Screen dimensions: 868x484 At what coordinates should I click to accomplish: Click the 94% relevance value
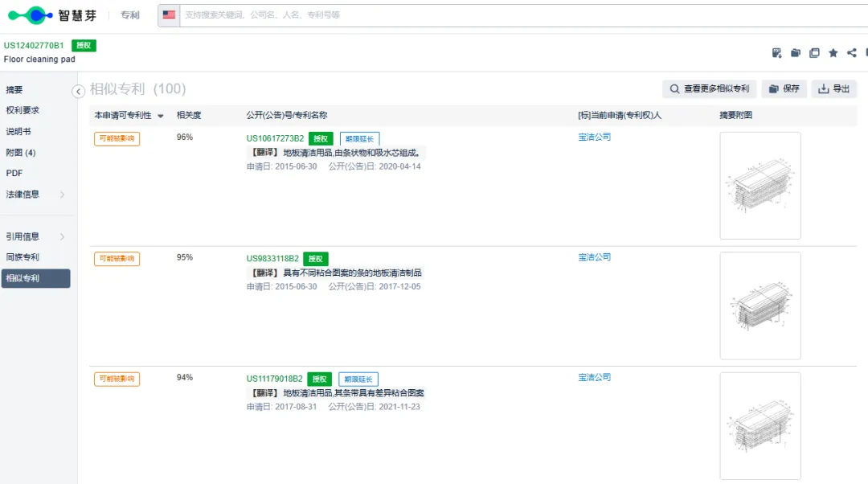pyautogui.click(x=185, y=377)
